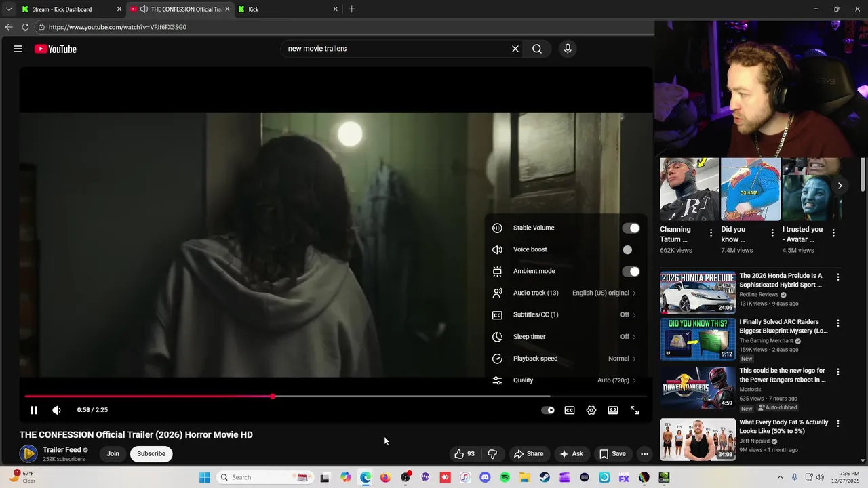Start voice search with the microphone
The image size is (868, 488).
[568, 49]
